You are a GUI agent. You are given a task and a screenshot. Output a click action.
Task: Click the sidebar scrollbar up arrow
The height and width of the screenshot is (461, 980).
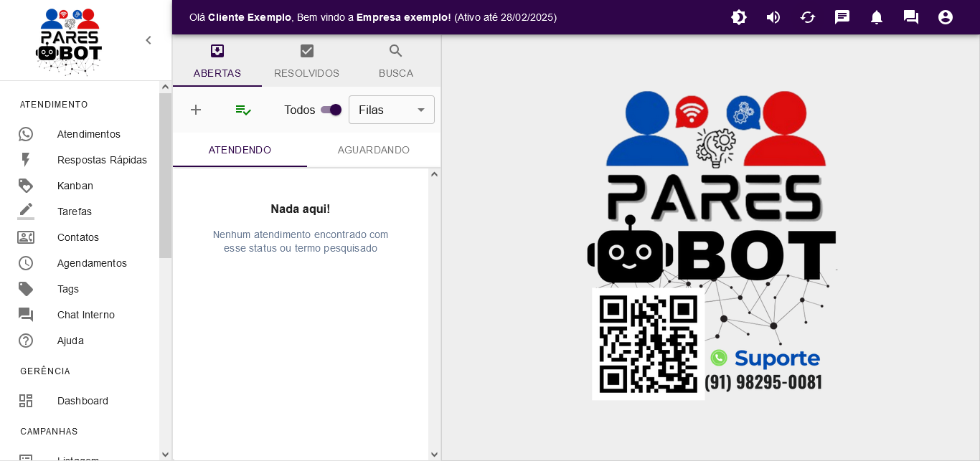(x=165, y=87)
